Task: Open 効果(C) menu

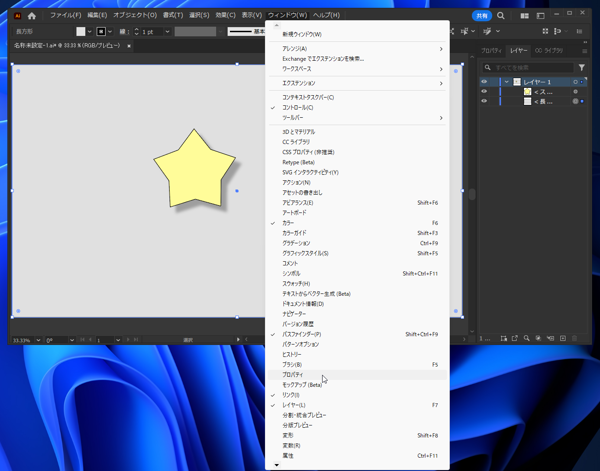Action: pyautogui.click(x=225, y=15)
